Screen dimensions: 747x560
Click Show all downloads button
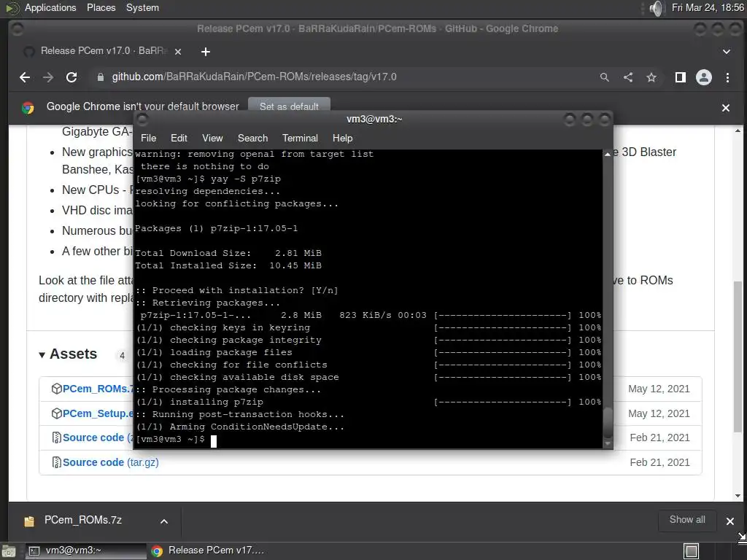click(687, 520)
